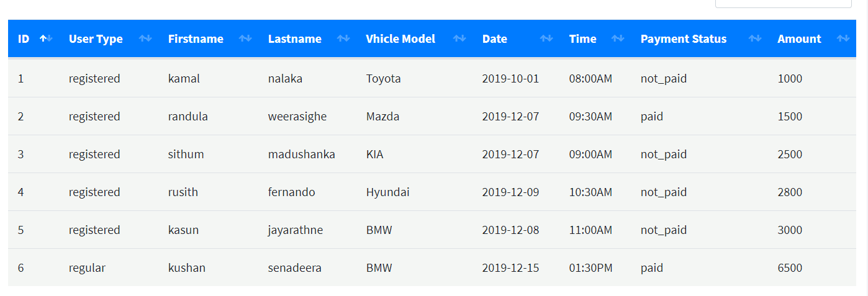
Task: Click the date 2019-12-09 cell
Action: (511, 192)
